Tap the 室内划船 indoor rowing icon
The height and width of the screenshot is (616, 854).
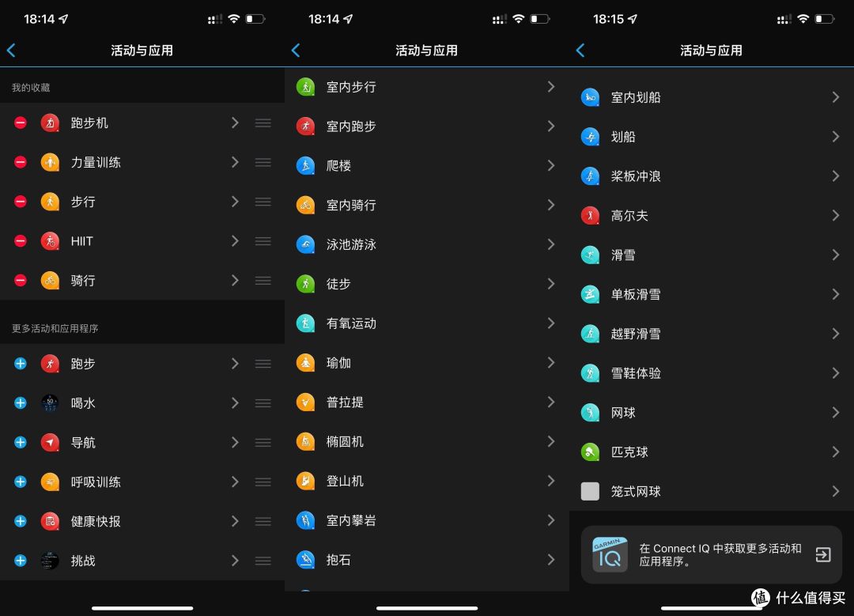pyautogui.click(x=591, y=97)
